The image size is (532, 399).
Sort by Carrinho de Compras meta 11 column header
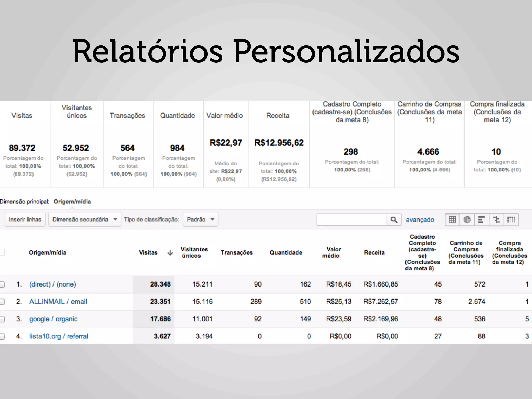466,252
